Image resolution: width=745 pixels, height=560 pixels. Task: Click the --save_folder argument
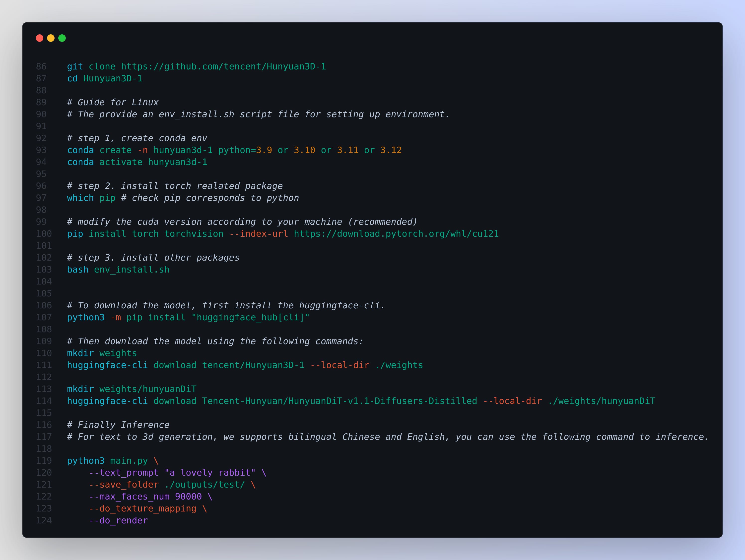[123, 485]
